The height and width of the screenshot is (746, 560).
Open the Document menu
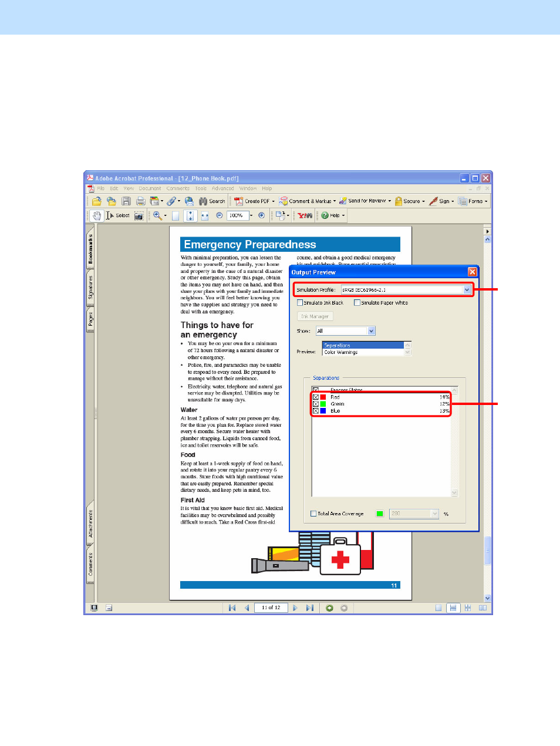coord(150,188)
